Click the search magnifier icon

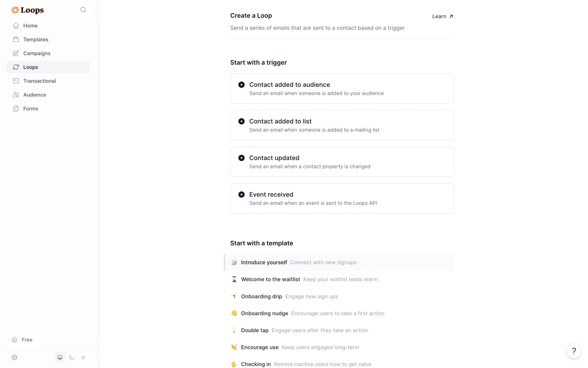tap(83, 10)
